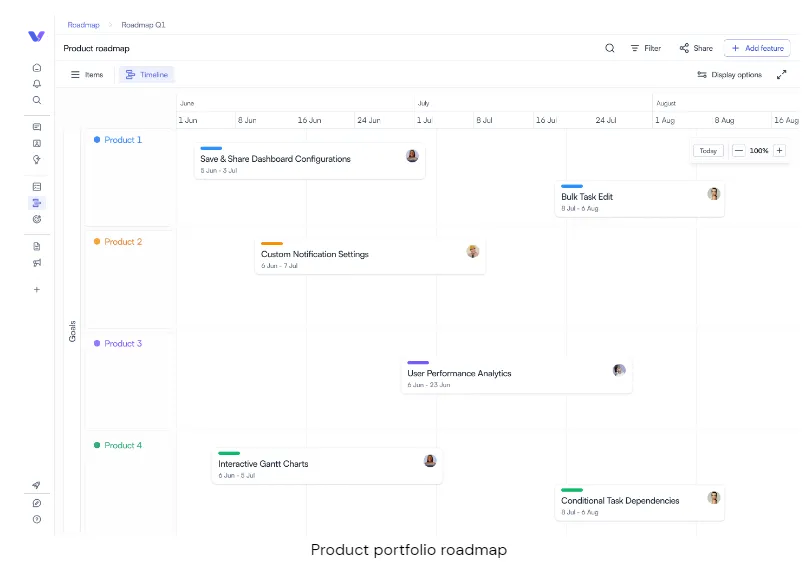Open the board layout icon in sidebar
Screen dimensions: 811x572
coord(37,187)
